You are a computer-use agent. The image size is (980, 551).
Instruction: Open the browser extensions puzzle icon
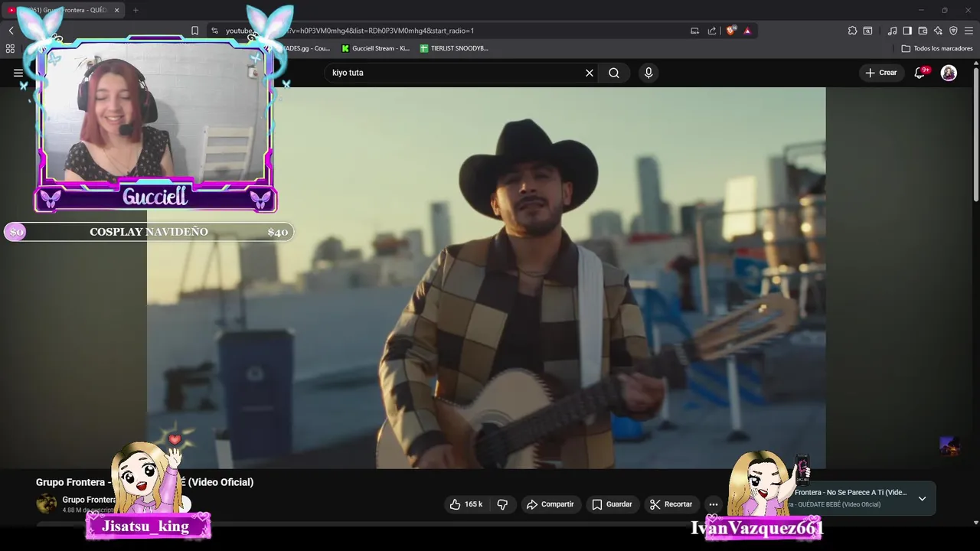pyautogui.click(x=852, y=31)
